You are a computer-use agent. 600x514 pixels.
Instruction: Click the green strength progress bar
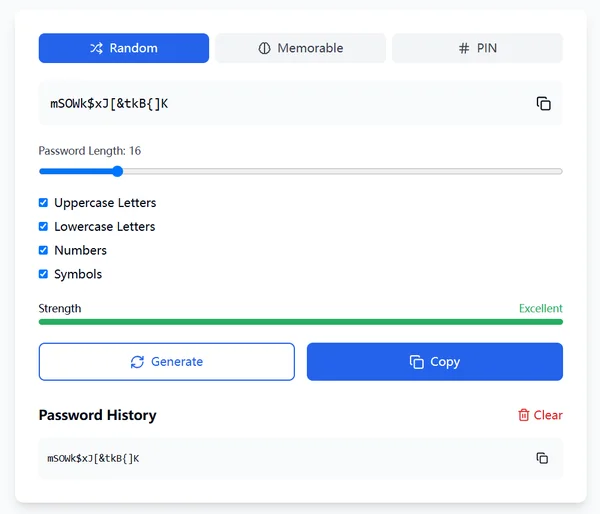[x=300, y=322]
